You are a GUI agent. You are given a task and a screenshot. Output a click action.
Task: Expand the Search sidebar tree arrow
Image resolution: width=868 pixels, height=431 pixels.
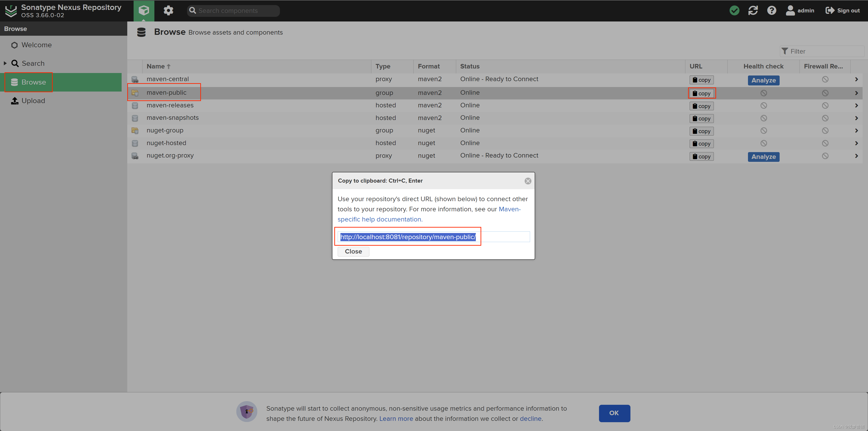coord(5,63)
